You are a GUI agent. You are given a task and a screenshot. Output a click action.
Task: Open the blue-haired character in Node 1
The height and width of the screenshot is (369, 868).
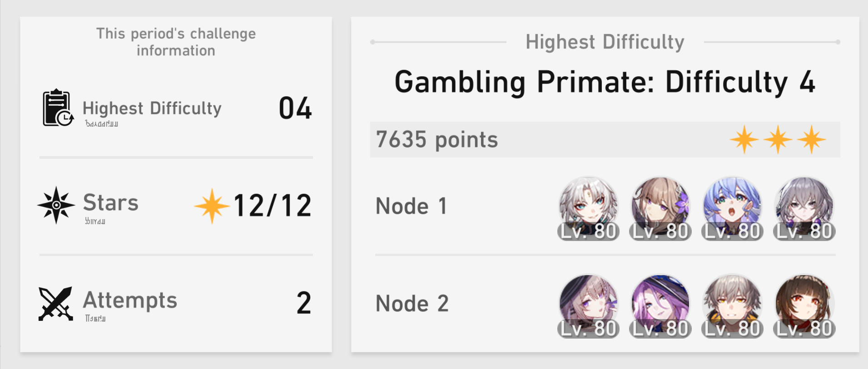pyautogui.click(x=732, y=208)
